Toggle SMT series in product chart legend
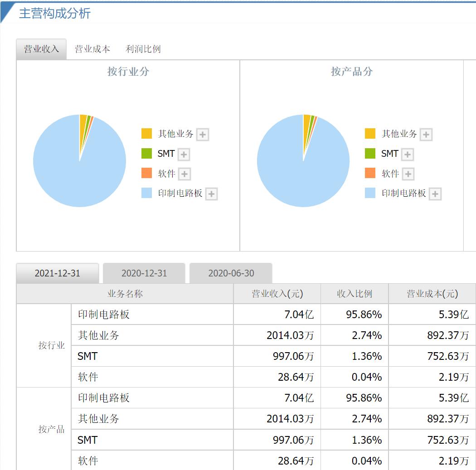Viewport: 476px width, 470px height. [x=389, y=154]
